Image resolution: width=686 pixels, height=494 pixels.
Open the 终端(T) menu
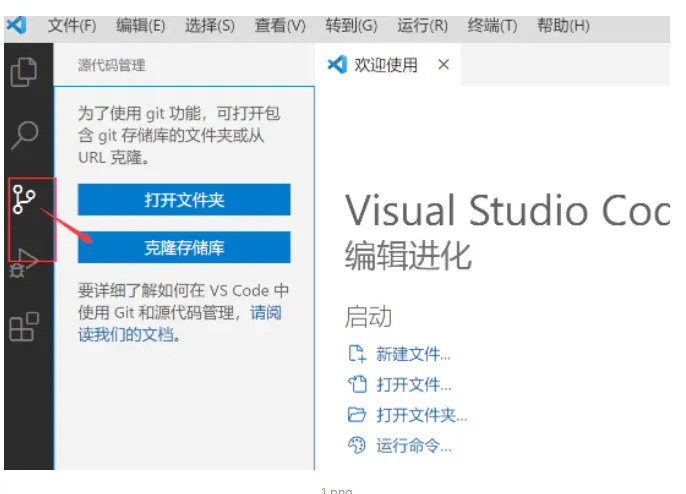[x=492, y=25]
